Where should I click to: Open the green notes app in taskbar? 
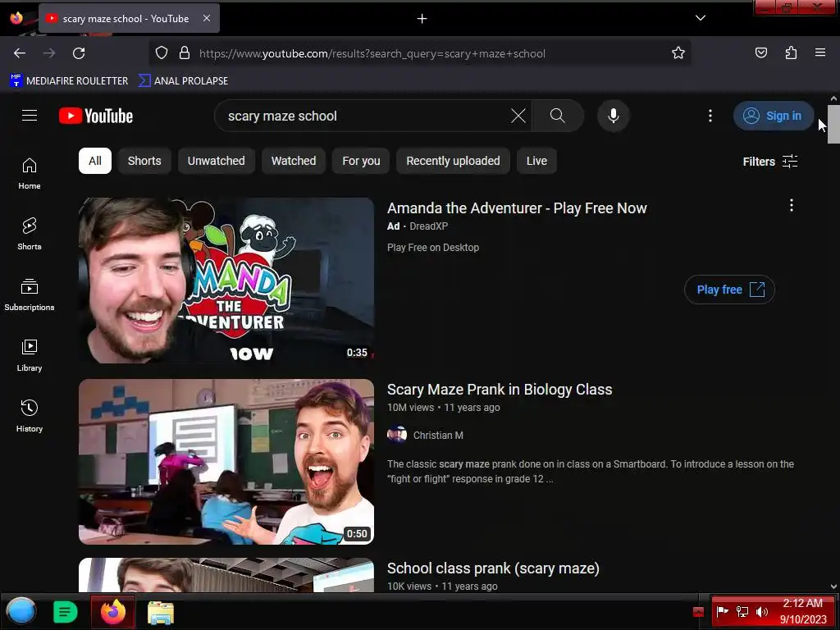tap(66, 611)
